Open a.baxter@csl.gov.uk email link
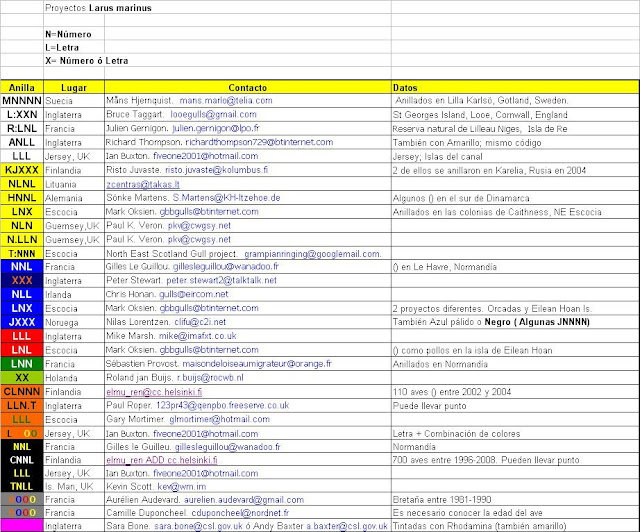This screenshot has width=640, height=532. point(347,526)
